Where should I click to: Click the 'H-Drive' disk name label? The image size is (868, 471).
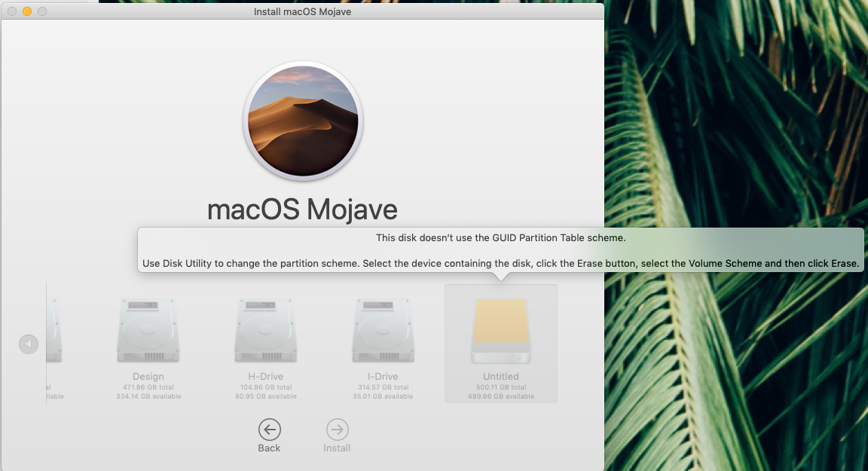[x=266, y=376]
